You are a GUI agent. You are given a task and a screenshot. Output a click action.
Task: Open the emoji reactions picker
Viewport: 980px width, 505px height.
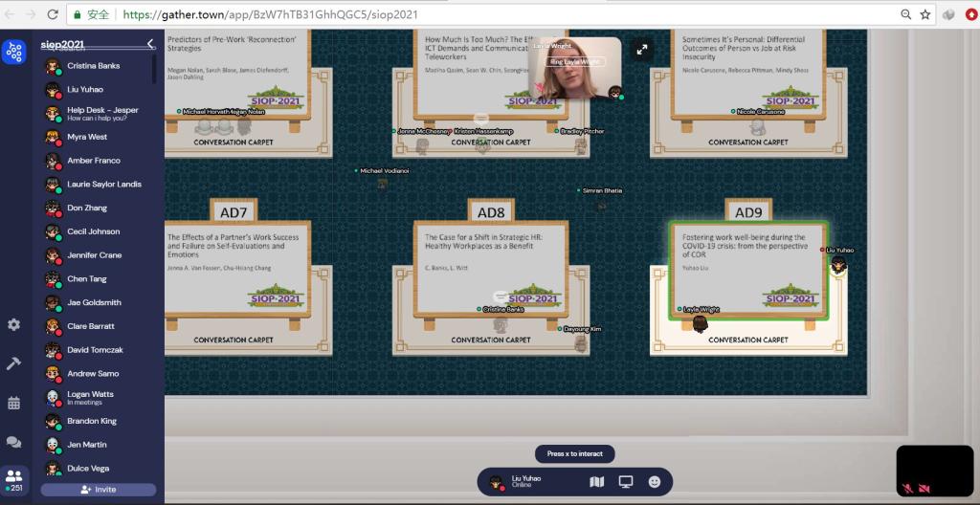pyautogui.click(x=655, y=482)
